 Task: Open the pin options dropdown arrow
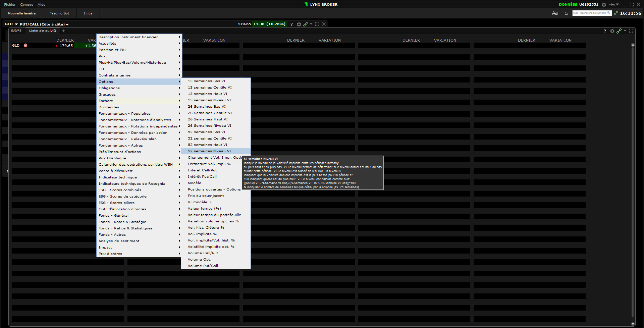(618, 5)
